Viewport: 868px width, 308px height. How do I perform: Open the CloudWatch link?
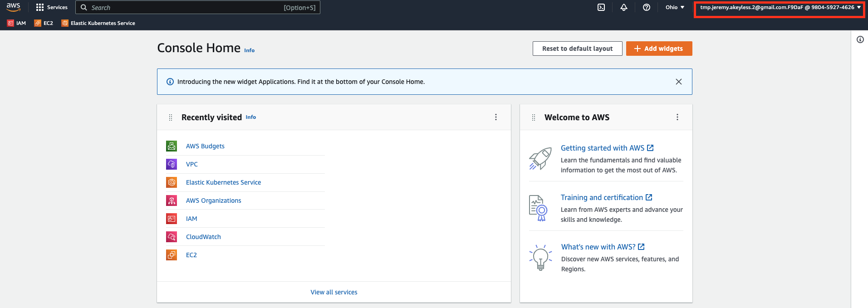click(x=203, y=237)
